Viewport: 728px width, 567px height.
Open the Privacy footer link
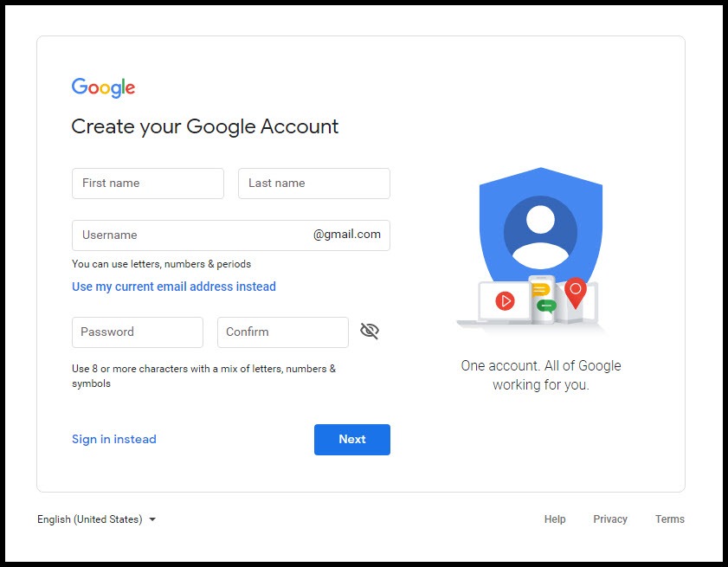(x=610, y=519)
